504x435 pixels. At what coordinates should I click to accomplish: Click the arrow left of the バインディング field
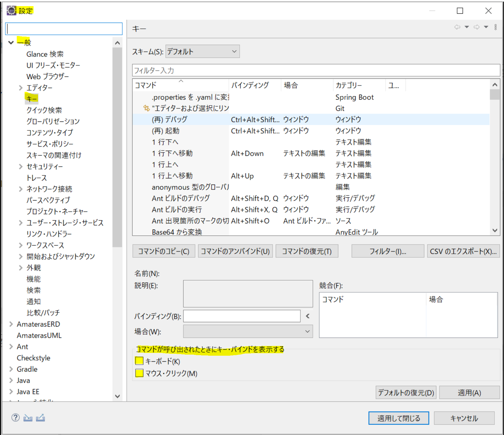pyautogui.click(x=307, y=316)
